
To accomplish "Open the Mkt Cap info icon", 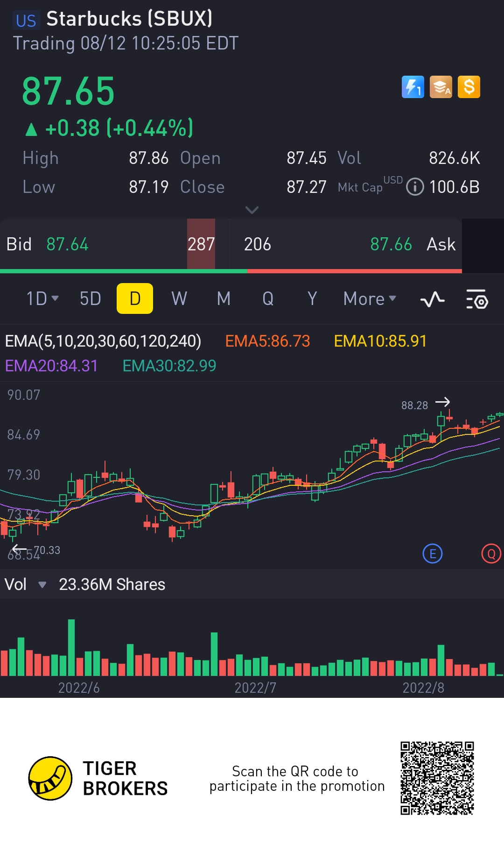I will pyautogui.click(x=415, y=187).
